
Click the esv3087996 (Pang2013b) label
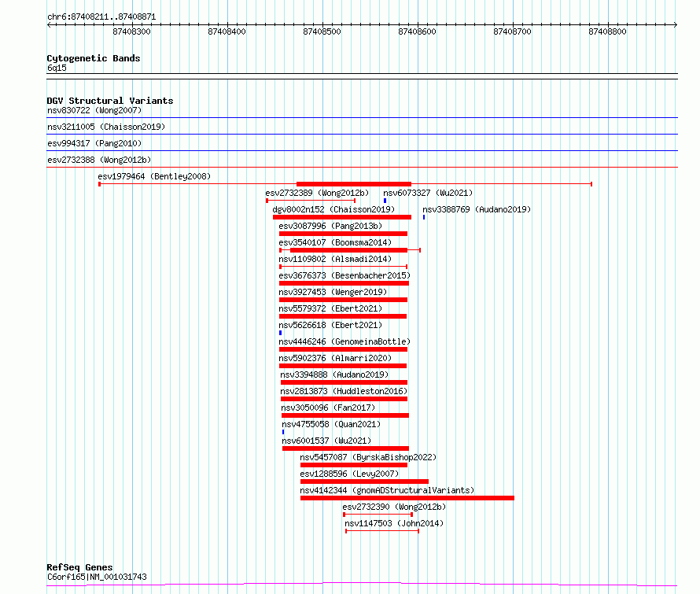[330, 226]
